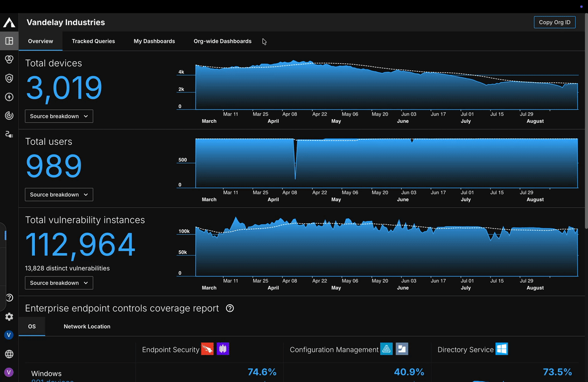Click the purple V avatar in sidebar

coord(9,372)
